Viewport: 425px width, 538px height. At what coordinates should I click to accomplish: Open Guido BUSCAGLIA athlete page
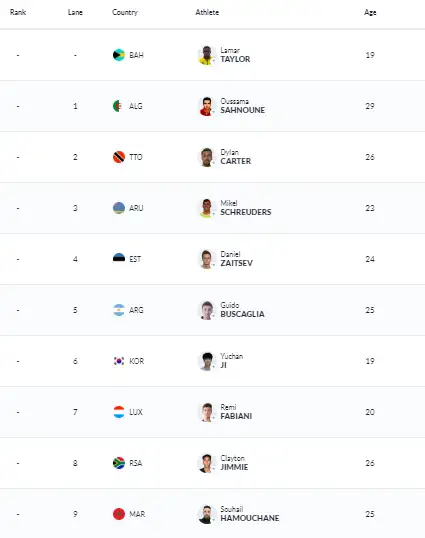(x=242, y=310)
